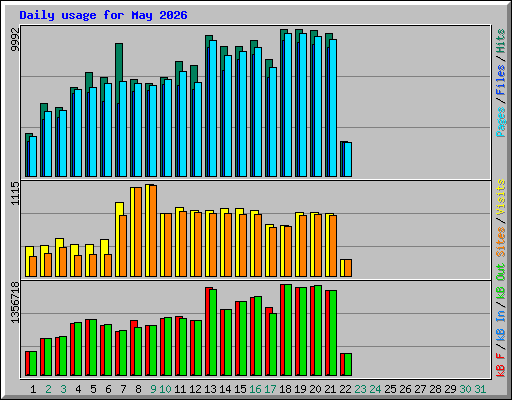Click the 'Daily usage for May 2026' title
This screenshot has height=400, width=512.
(103, 15)
